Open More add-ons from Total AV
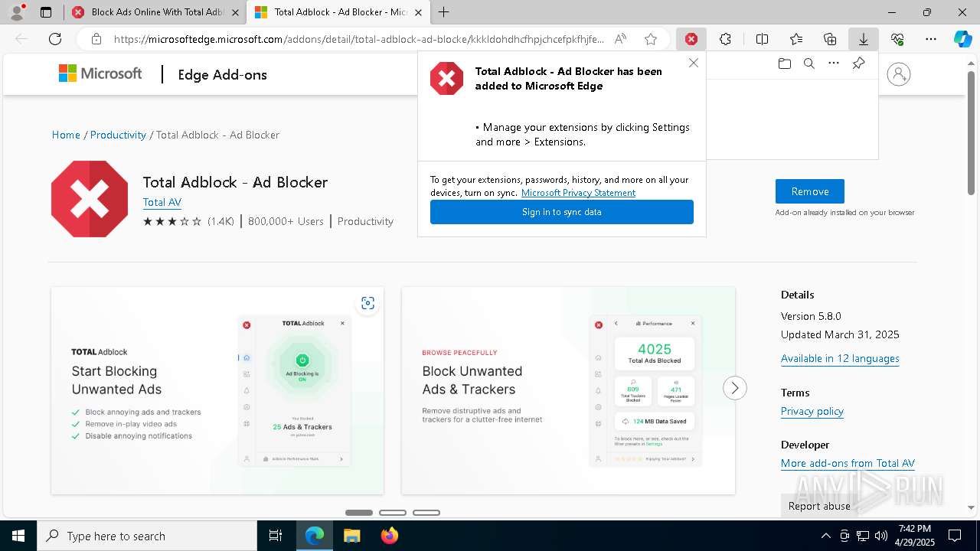The image size is (980, 551). (848, 463)
